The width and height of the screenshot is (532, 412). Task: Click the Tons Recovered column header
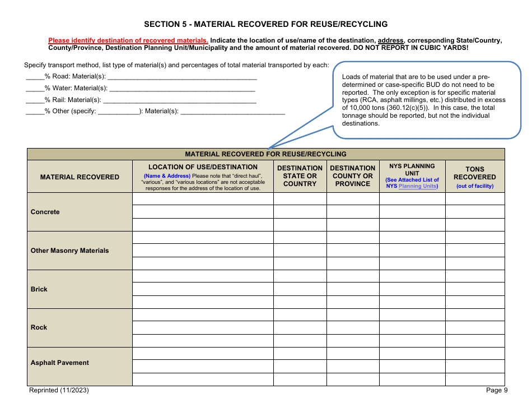coord(474,173)
